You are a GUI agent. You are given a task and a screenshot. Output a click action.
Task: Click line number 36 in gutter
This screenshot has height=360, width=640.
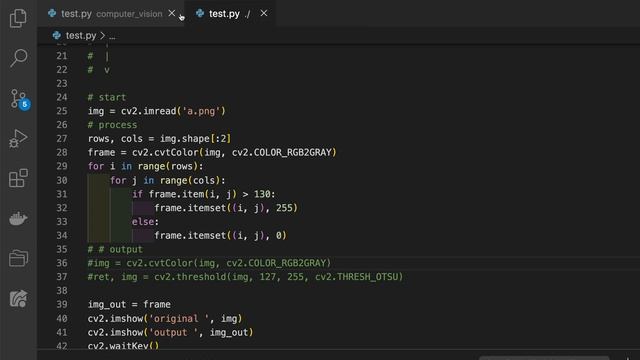pyautogui.click(x=62, y=263)
